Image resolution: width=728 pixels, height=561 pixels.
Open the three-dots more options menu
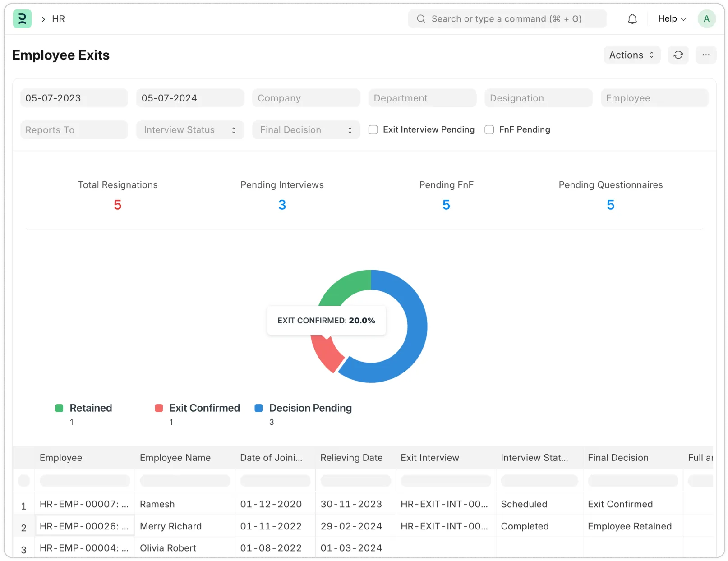click(x=706, y=55)
